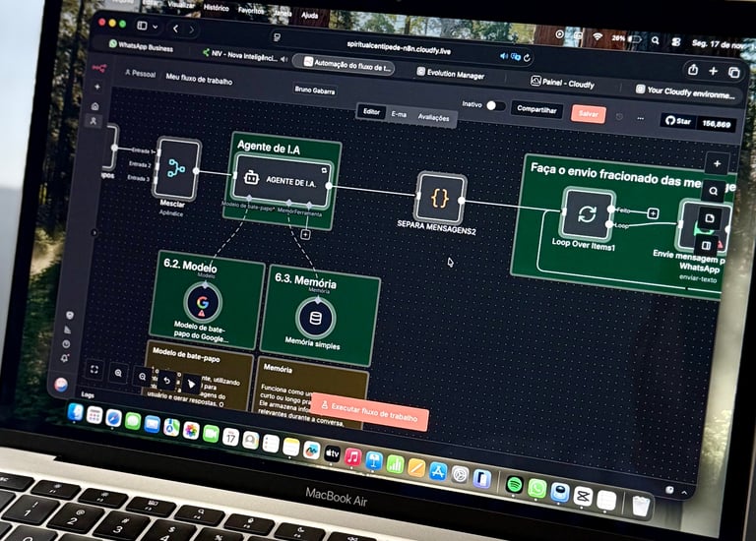Add a sticky note on canvas
Image resolution: width=756 pixels, height=541 pixels.
pos(710,218)
